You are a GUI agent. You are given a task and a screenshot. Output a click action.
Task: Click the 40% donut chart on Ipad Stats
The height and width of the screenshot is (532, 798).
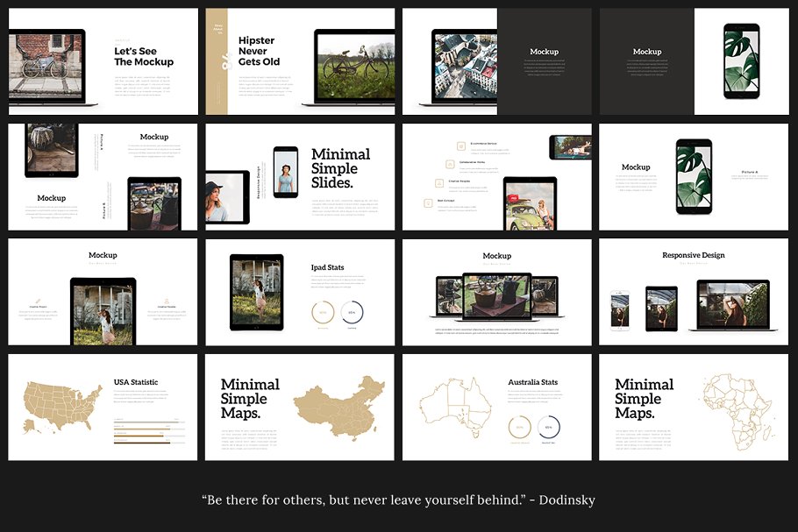[323, 312]
